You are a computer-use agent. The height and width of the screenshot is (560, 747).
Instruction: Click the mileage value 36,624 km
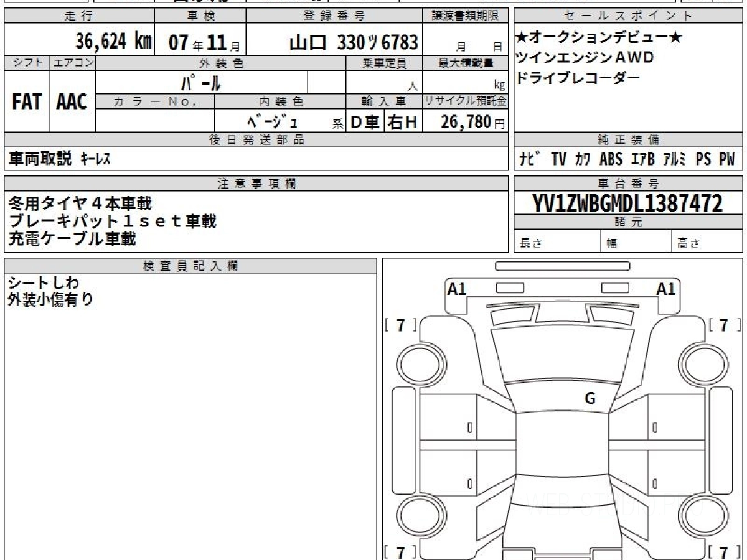point(114,42)
